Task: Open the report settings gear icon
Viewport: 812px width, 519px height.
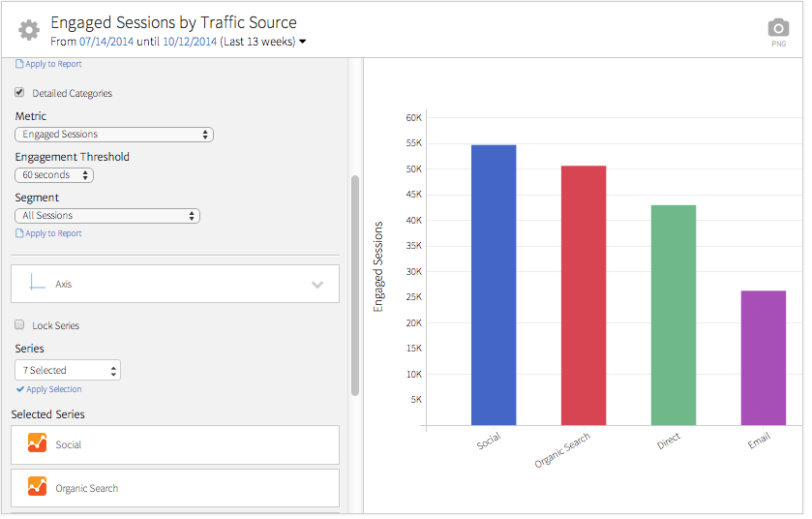Action: 28,30
